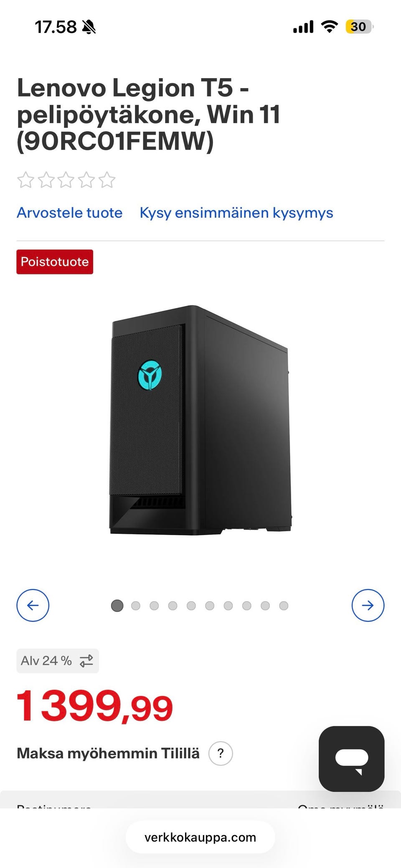This screenshot has width=401, height=868.
Task: Tap the verkkokauppa.com address bar
Action: 200,837
